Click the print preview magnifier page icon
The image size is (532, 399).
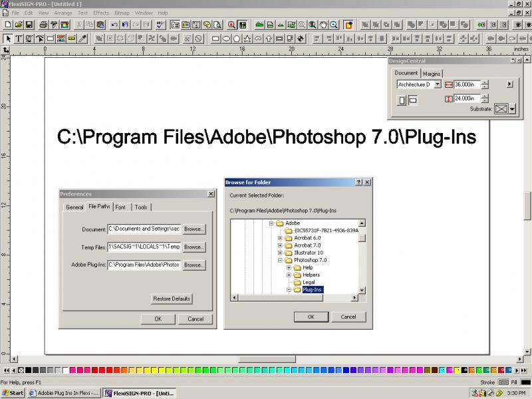[217, 25]
